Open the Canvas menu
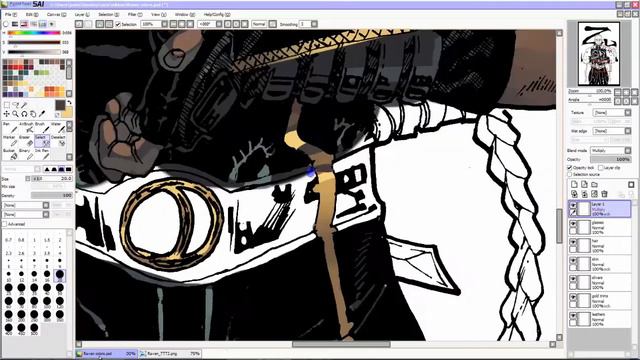Image resolution: width=640 pixels, height=360 pixels. pyautogui.click(x=56, y=14)
